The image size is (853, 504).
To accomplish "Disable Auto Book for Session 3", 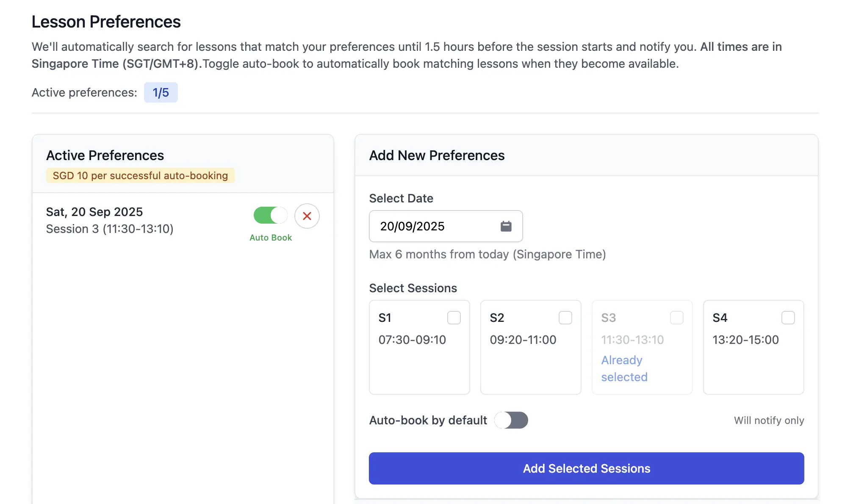I will click(x=270, y=215).
